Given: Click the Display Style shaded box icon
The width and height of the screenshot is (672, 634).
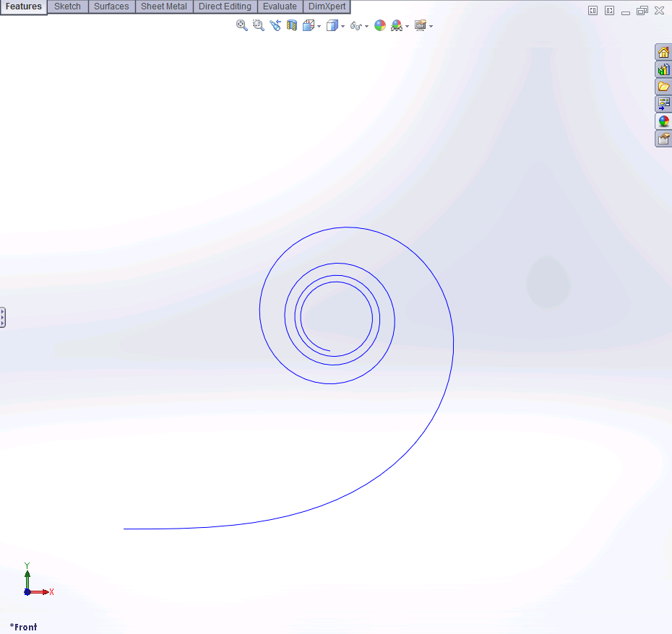Looking at the screenshot, I should coord(332,26).
